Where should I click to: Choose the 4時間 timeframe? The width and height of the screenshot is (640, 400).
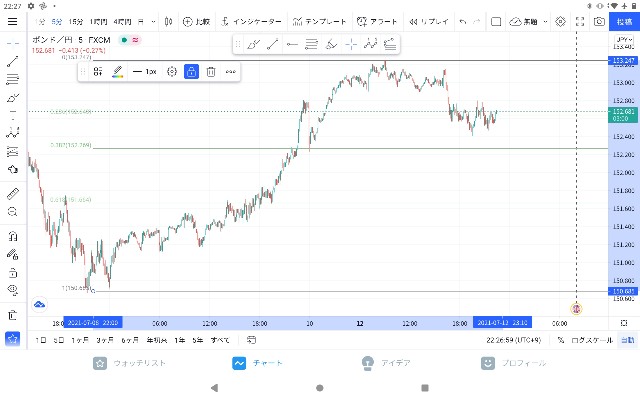pos(122,22)
